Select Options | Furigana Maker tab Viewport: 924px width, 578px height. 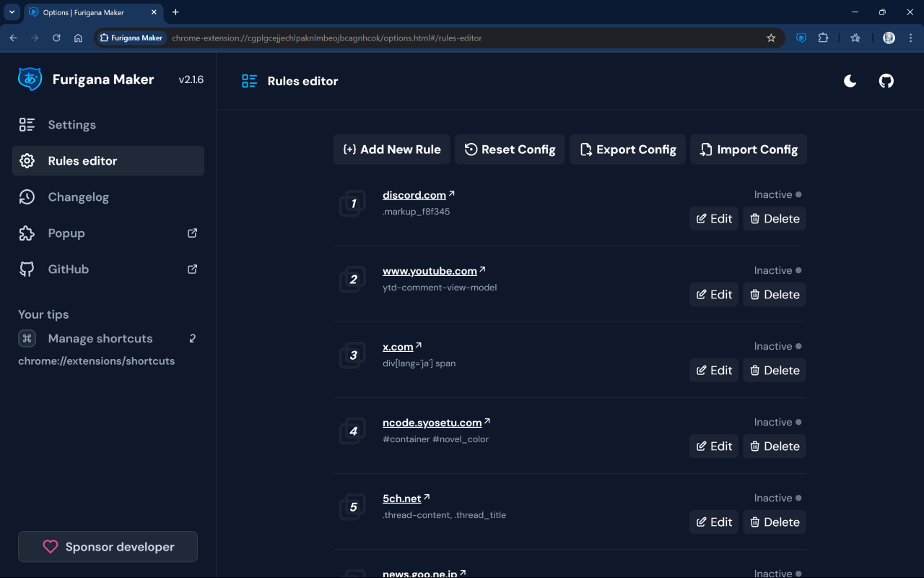(94, 12)
